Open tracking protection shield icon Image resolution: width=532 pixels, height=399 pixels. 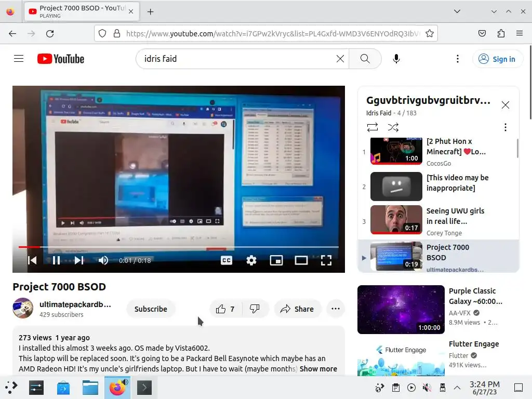tap(102, 33)
